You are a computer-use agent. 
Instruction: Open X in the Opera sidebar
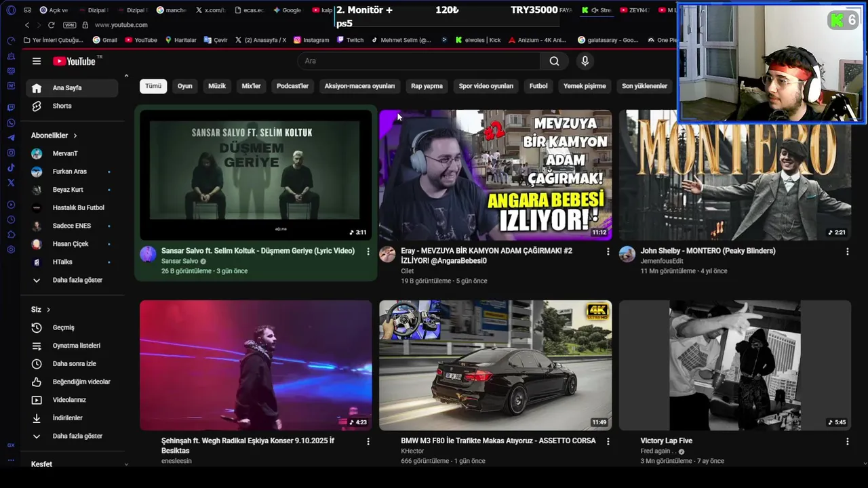[x=11, y=182]
